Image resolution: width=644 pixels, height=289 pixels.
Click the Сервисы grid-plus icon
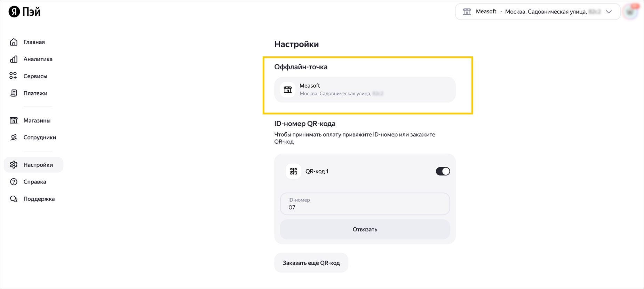(14, 76)
